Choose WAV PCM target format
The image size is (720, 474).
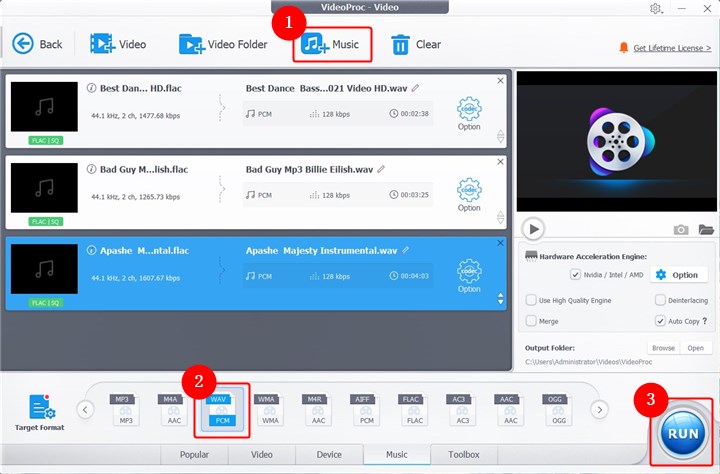pyautogui.click(x=222, y=409)
